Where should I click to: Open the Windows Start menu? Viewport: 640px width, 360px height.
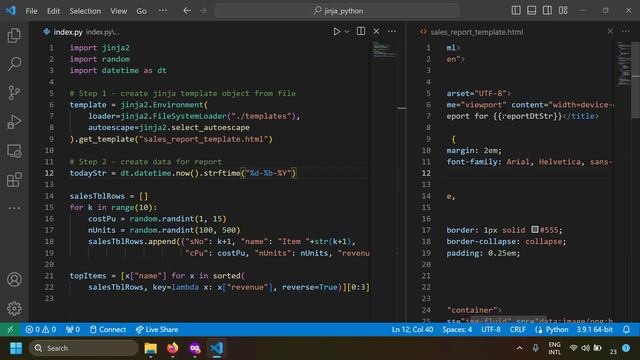16,348
